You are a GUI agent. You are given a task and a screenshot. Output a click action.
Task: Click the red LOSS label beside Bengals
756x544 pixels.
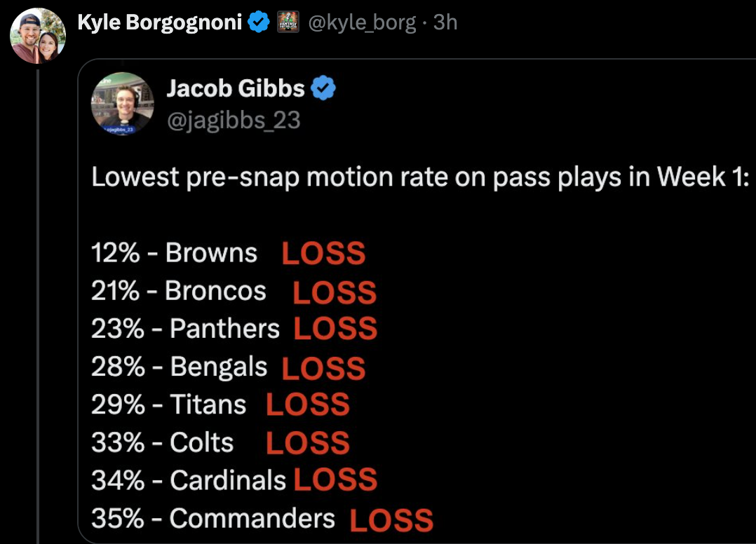coord(323,368)
